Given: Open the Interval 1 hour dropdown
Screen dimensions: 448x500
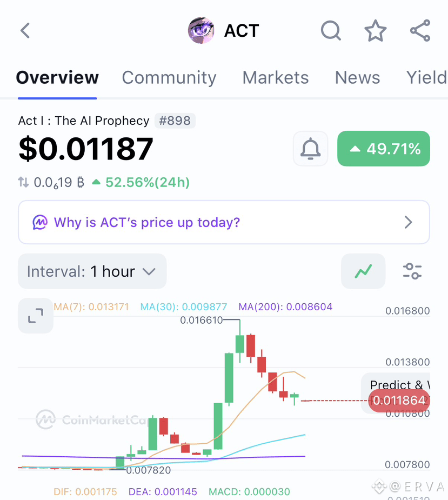Looking at the screenshot, I should pos(92,271).
